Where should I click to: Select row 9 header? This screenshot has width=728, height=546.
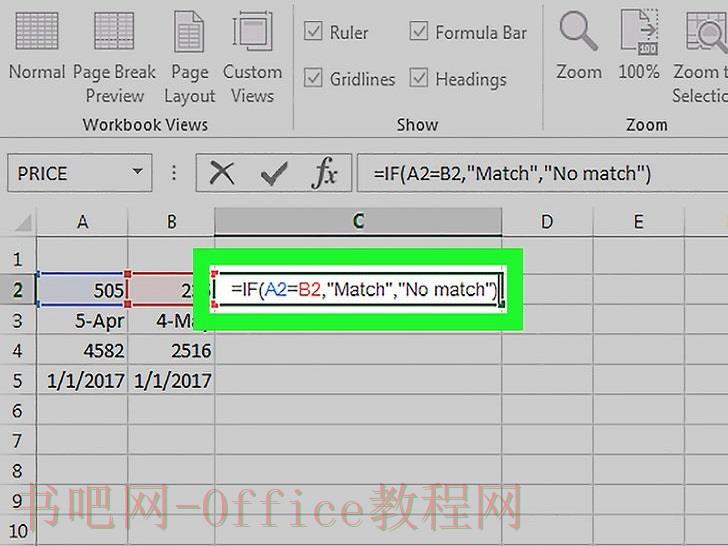(18, 500)
